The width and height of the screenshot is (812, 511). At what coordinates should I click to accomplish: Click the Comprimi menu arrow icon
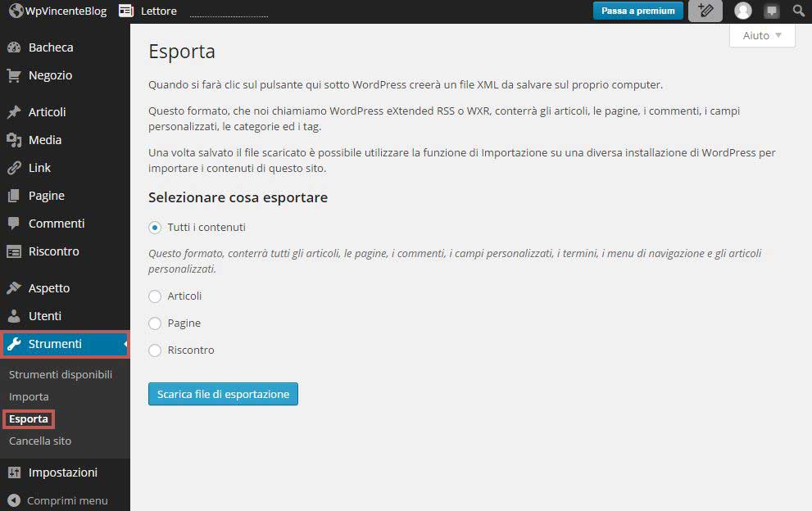pyautogui.click(x=14, y=500)
